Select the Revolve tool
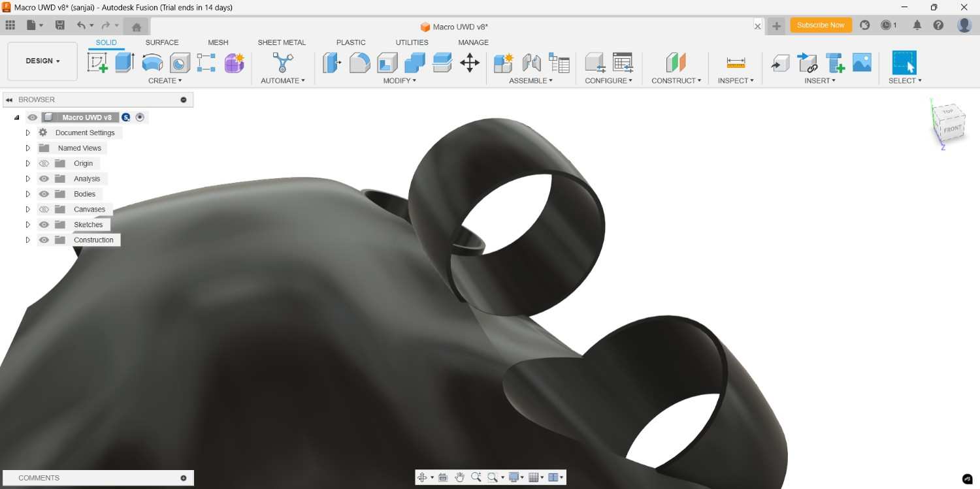This screenshot has width=980, height=489. click(152, 63)
